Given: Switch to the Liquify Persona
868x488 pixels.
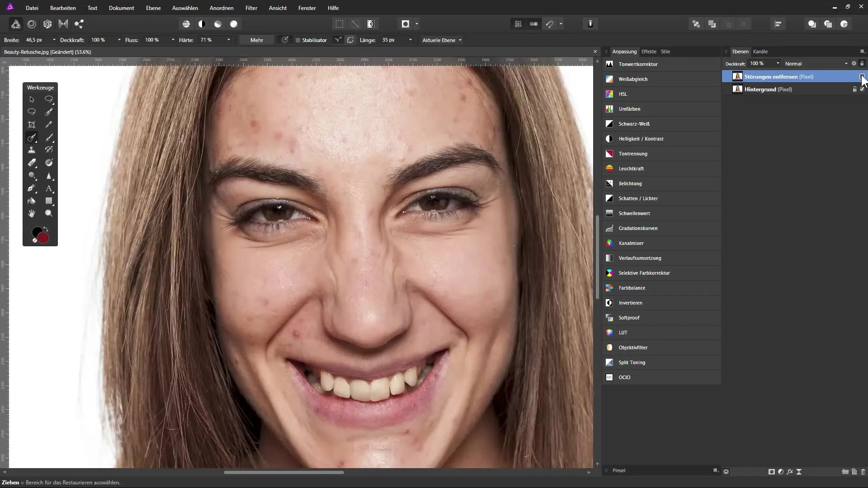Looking at the screenshot, I should (32, 24).
